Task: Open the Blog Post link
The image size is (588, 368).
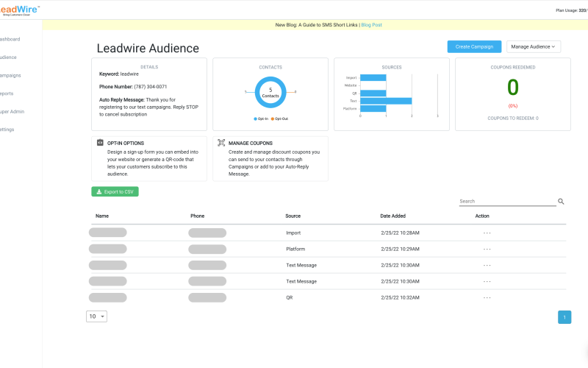Action: [371, 25]
